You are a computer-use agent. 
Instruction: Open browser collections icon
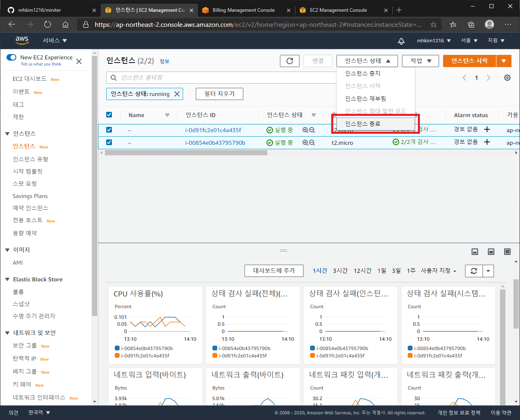point(471,25)
